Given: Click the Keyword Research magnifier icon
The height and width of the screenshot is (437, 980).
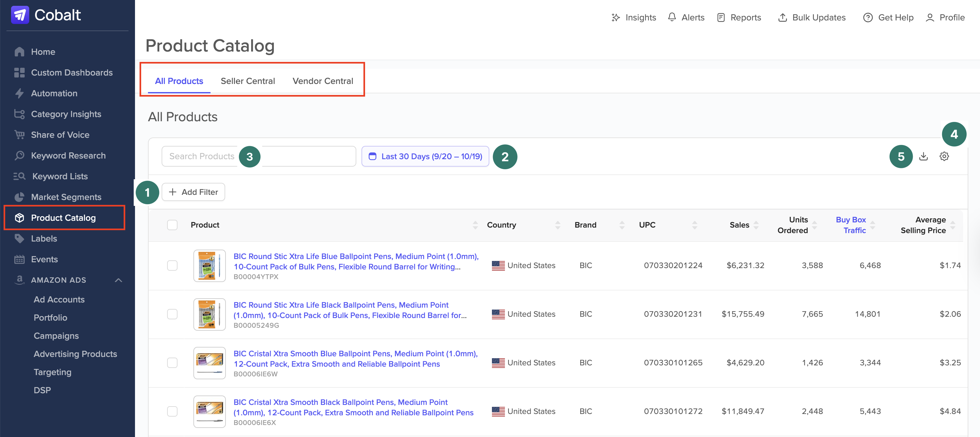Looking at the screenshot, I should pyautogui.click(x=19, y=155).
